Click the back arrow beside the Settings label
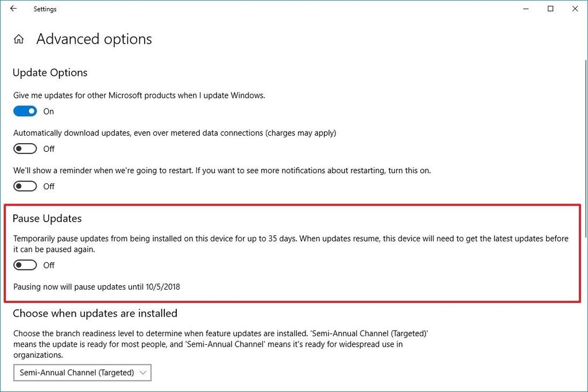The height and width of the screenshot is (392, 588). [13, 9]
